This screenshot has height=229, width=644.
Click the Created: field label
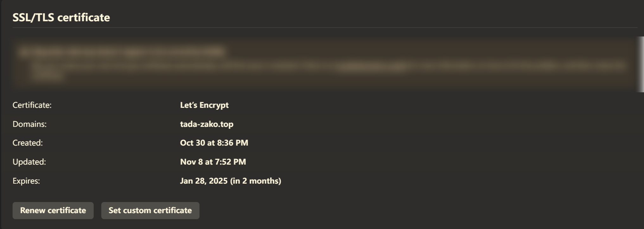click(28, 143)
